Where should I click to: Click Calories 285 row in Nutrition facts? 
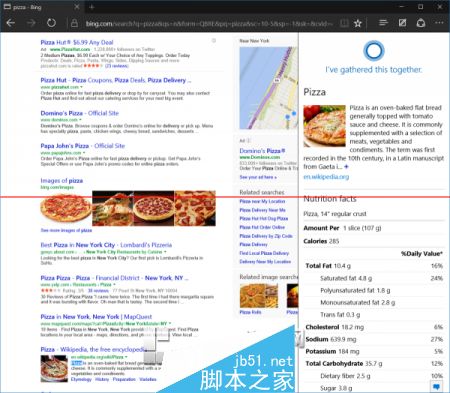tap(374, 241)
